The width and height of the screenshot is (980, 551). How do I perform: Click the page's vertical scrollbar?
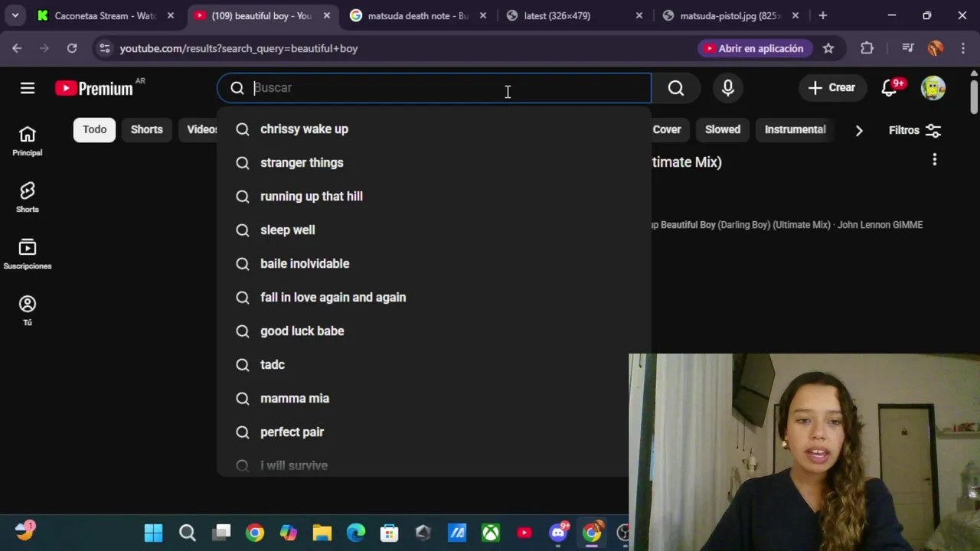(974, 96)
